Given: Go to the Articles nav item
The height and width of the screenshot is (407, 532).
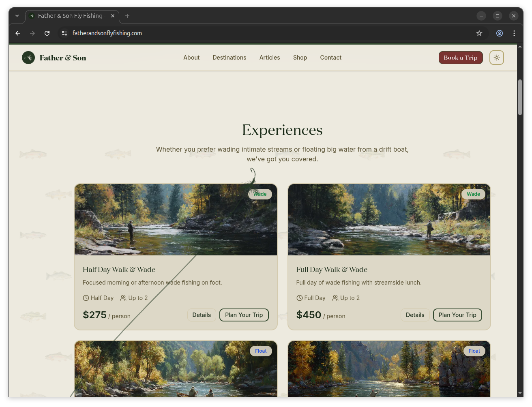Looking at the screenshot, I should click(x=270, y=58).
